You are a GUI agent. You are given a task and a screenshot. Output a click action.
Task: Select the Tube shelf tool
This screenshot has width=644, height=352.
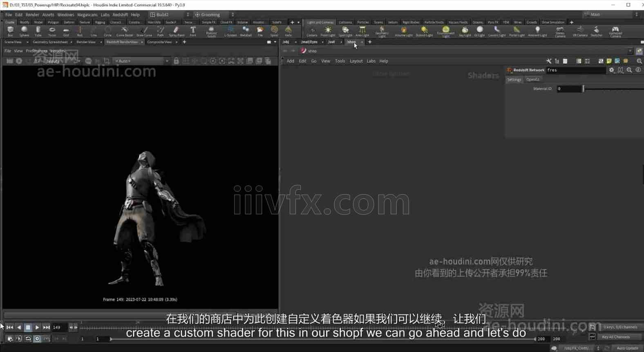(38, 31)
